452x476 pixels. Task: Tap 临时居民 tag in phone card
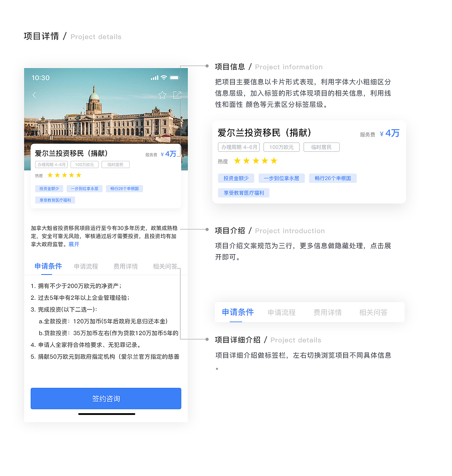coord(115,165)
